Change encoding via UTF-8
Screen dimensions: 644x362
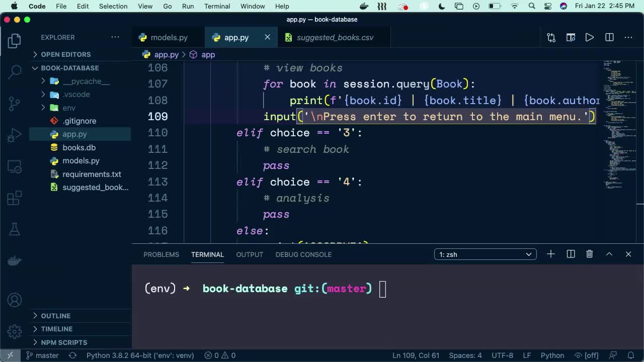click(502, 355)
